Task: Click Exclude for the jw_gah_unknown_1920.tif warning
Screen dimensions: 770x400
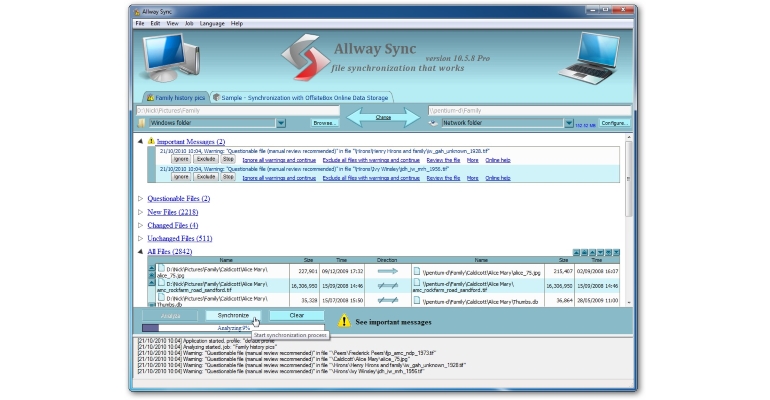Action: click(206, 160)
